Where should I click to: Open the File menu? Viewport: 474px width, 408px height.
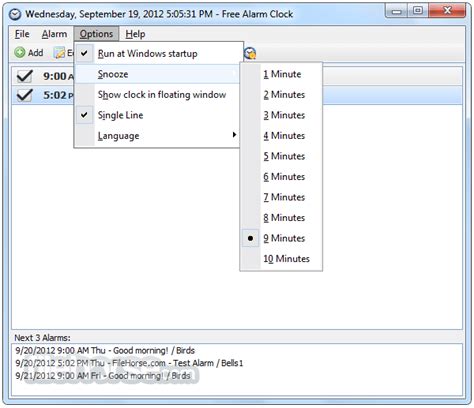22,34
